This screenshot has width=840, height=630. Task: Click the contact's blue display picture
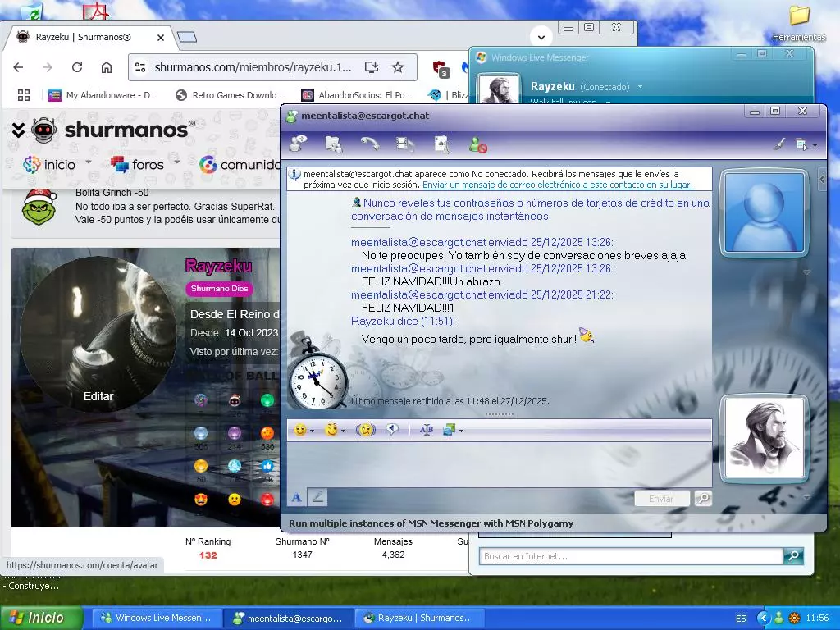764,212
